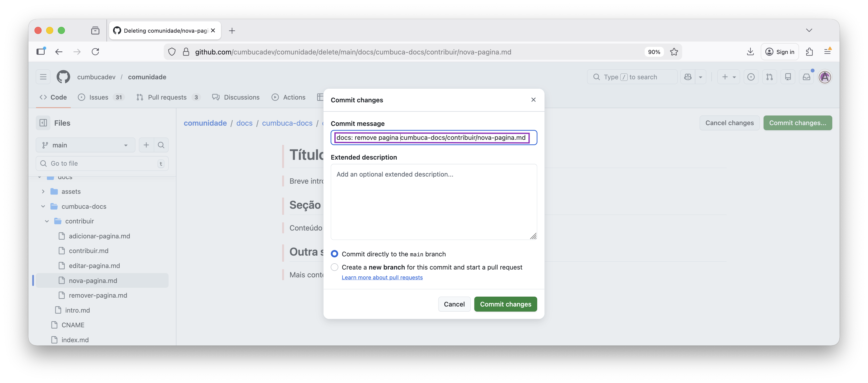This screenshot has width=868, height=383.
Task: Focus the Extended description textarea
Action: coord(434,202)
